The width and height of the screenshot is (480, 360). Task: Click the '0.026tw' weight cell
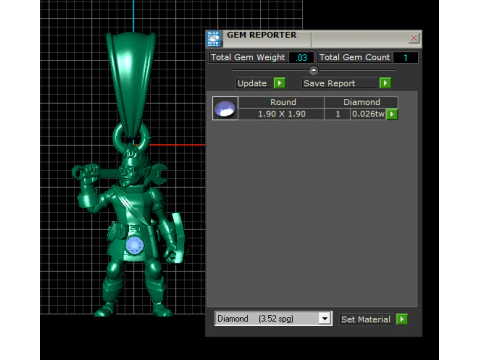(368, 114)
